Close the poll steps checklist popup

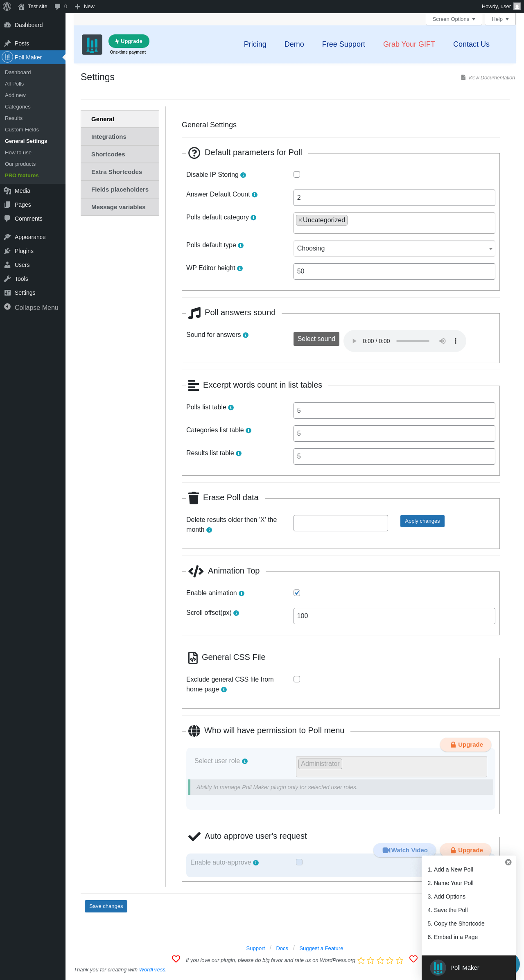[x=508, y=862]
